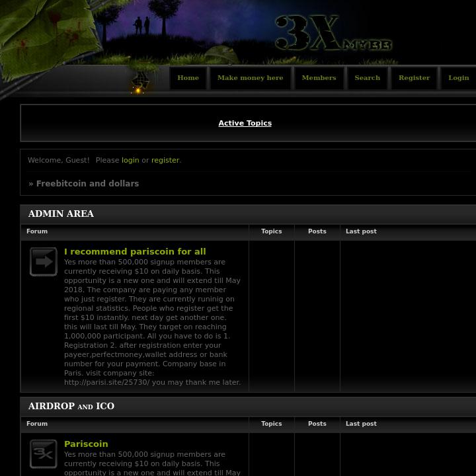Click the ADMIN AREA category header
The width and height of the screenshot is (476, 476).
tap(61, 214)
